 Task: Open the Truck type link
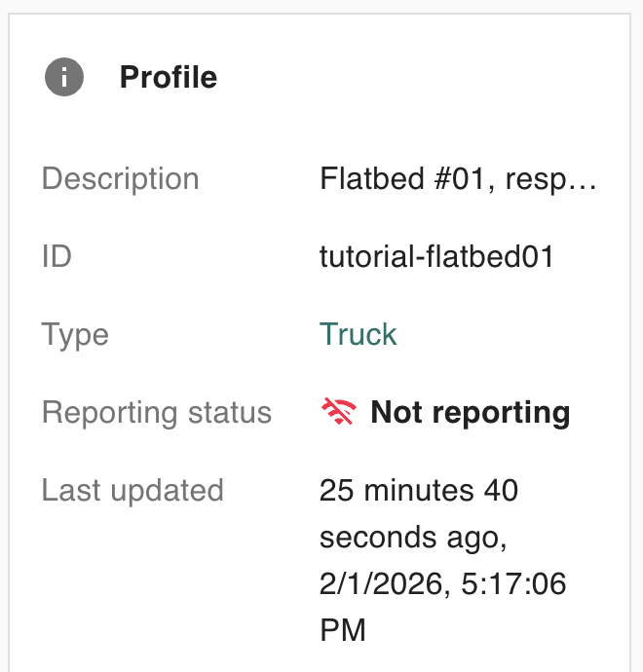(358, 334)
